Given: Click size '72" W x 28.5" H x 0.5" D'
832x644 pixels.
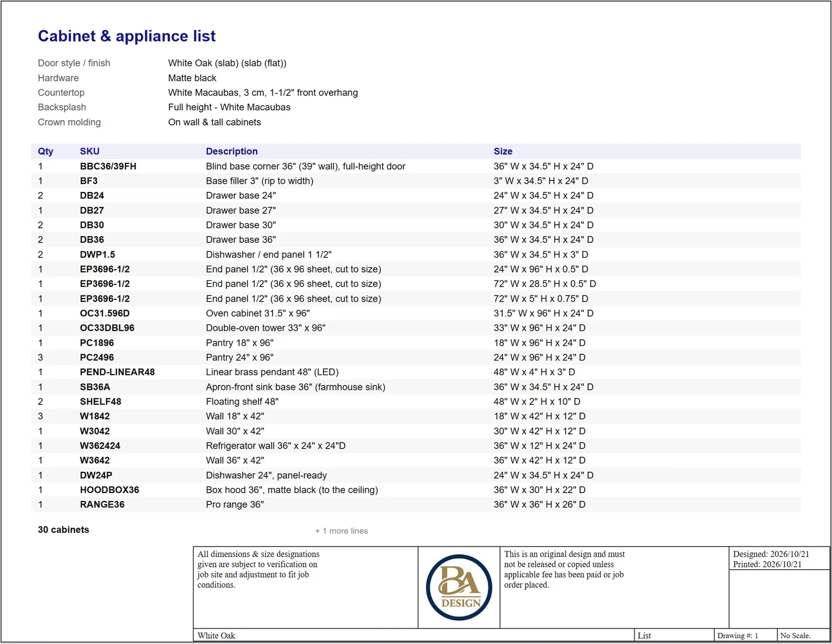Looking at the screenshot, I should click(x=544, y=284).
